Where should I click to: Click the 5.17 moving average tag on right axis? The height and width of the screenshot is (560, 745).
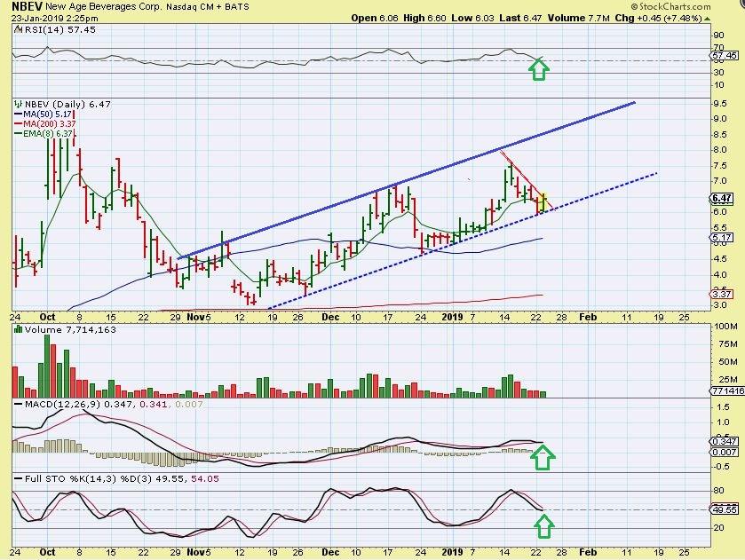point(722,238)
